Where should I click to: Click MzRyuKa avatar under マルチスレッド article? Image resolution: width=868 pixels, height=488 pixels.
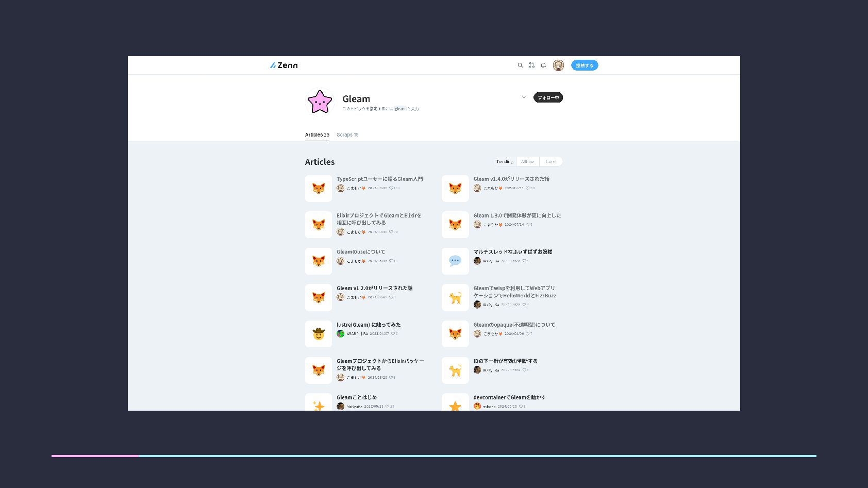point(477,261)
